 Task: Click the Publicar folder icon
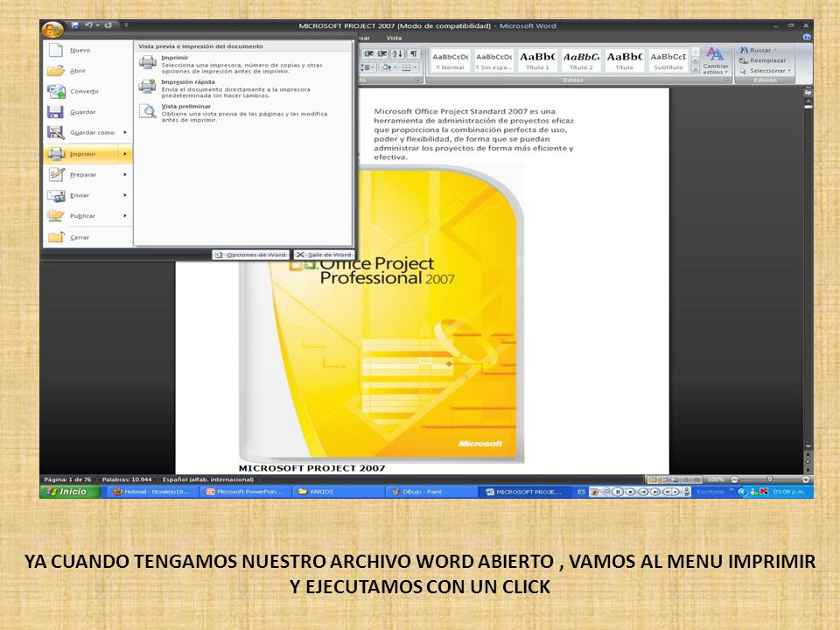(x=56, y=216)
